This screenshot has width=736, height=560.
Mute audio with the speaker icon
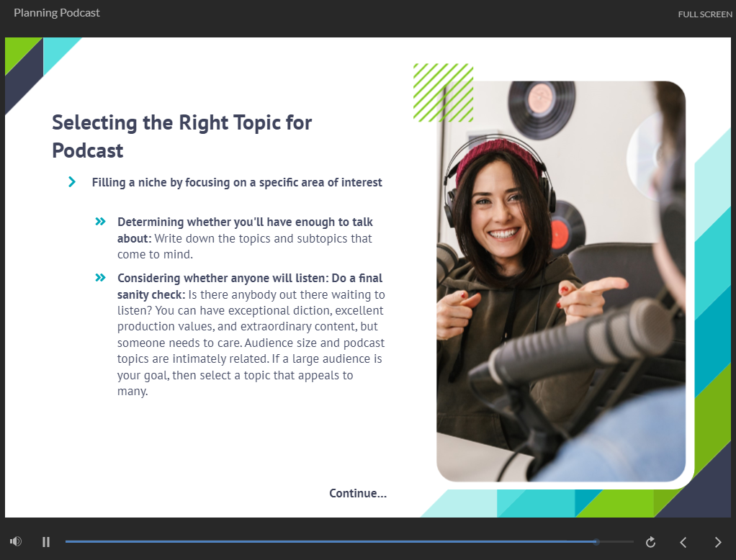tap(16, 541)
